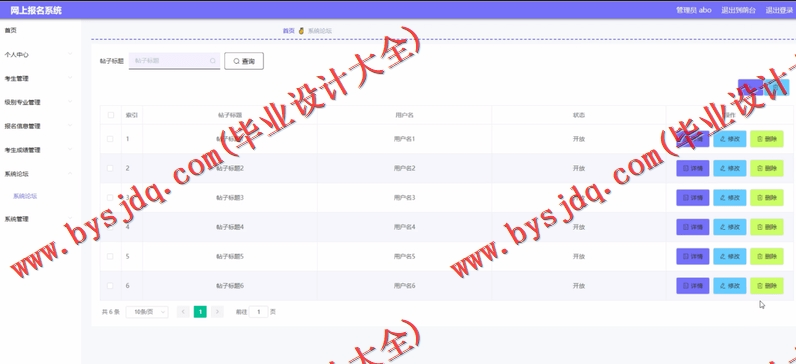Click the 用户名6 cell
Screen dimensions: 796x364
405,286
